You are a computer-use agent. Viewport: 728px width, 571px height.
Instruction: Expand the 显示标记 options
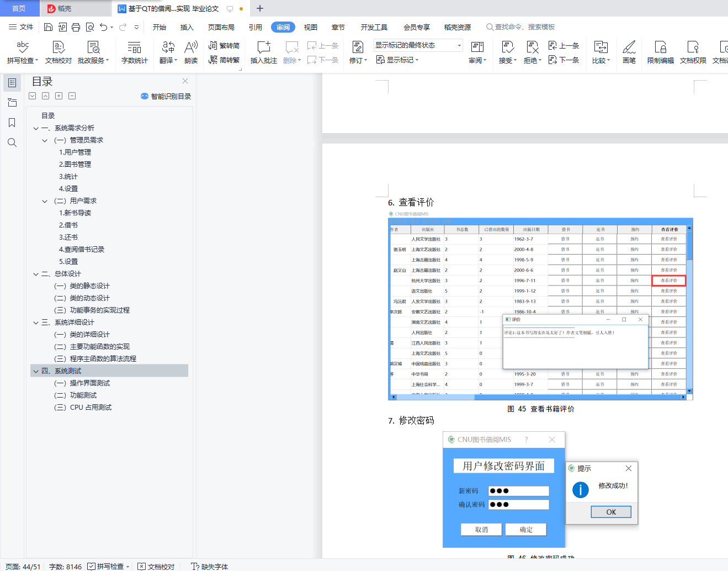[x=397, y=60]
